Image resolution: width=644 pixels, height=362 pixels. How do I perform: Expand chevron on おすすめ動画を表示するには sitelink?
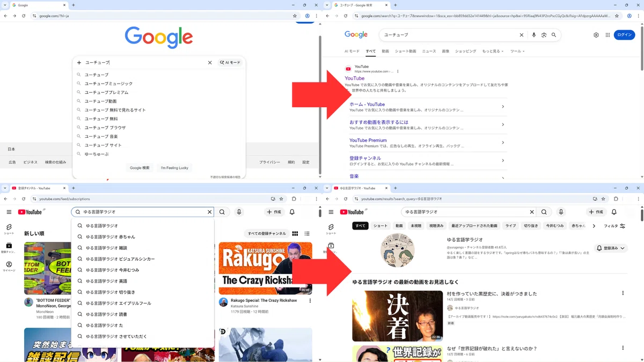click(503, 124)
